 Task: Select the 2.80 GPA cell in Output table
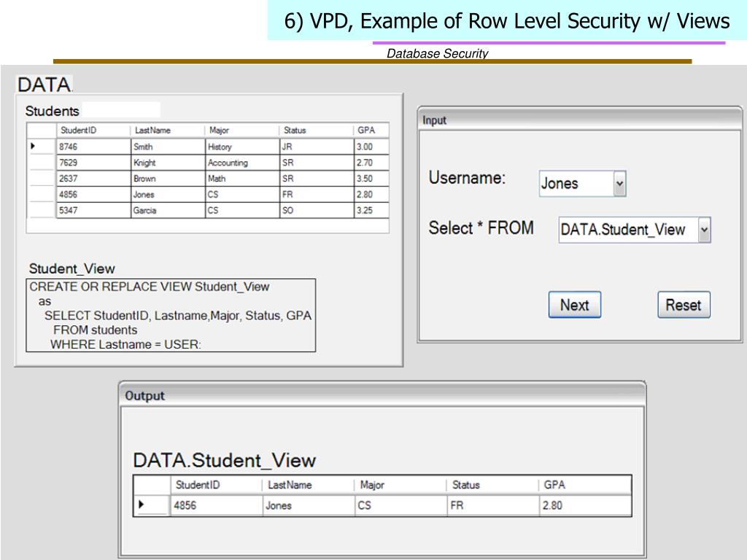tap(585, 505)
